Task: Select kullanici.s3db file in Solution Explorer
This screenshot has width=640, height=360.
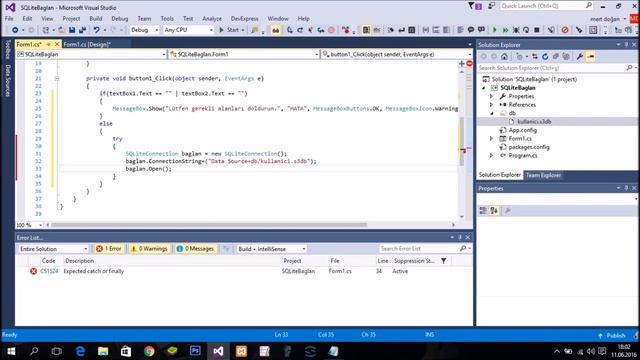Action: (534, 122)
